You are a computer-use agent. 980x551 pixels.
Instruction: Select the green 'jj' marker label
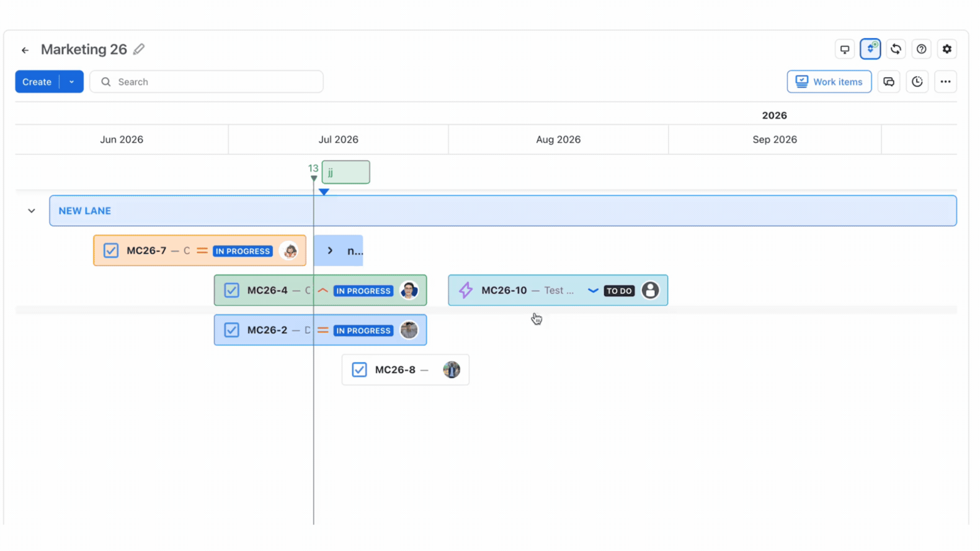click(x=346, y=172)
